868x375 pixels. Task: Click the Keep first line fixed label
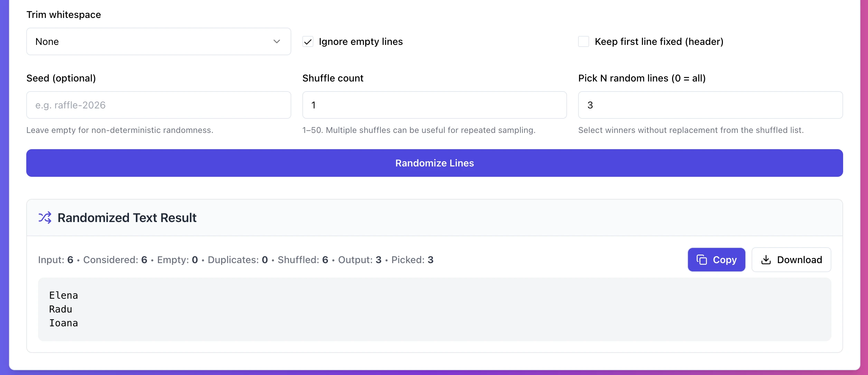(x=659, y=41)
